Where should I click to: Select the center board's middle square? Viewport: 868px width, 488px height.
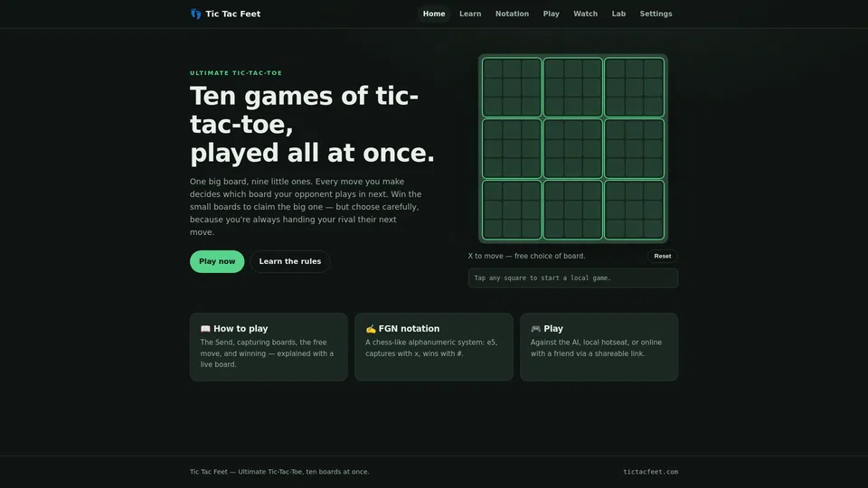coord(573,149)
